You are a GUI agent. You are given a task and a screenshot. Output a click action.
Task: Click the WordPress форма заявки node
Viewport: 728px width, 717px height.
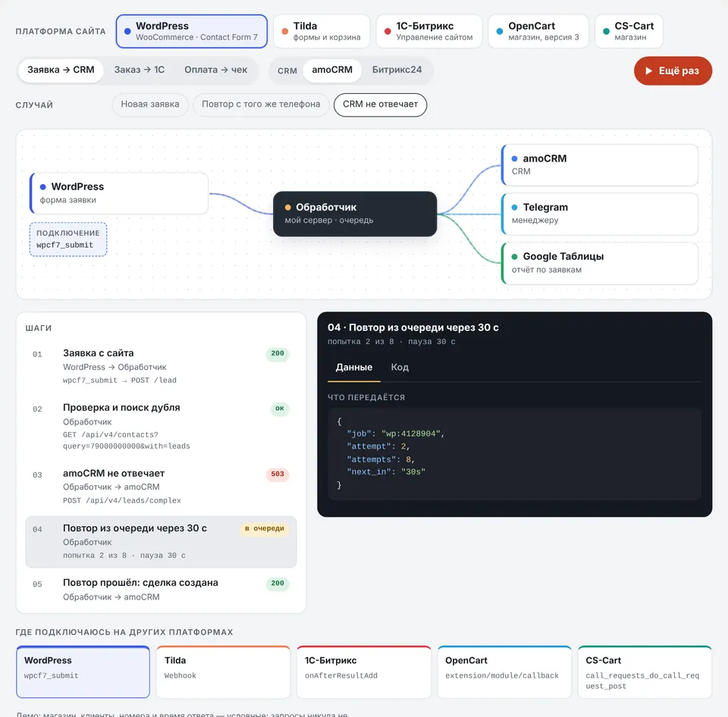119,193
